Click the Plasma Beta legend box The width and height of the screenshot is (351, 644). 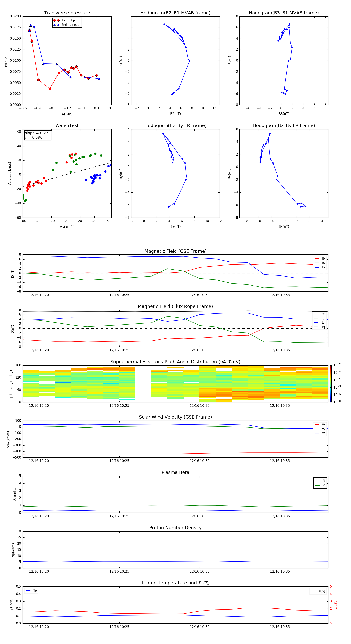click(320, 482)
